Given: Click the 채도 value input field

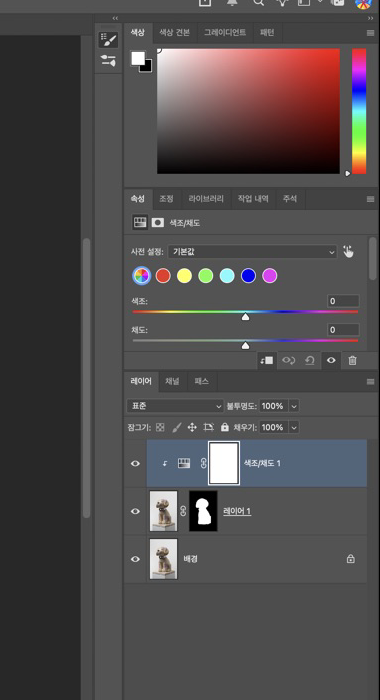Looking at the screenshot, I should 343,329.
